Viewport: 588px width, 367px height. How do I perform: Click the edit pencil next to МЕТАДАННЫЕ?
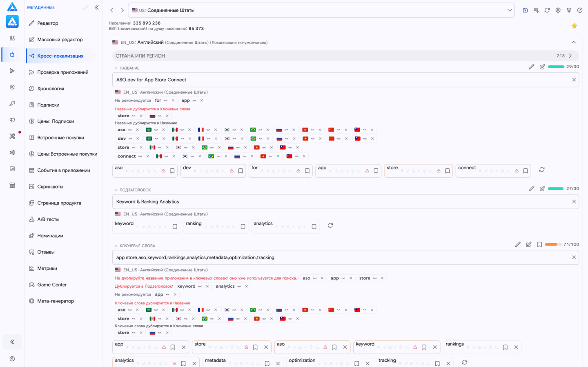(x=85, y=7)
